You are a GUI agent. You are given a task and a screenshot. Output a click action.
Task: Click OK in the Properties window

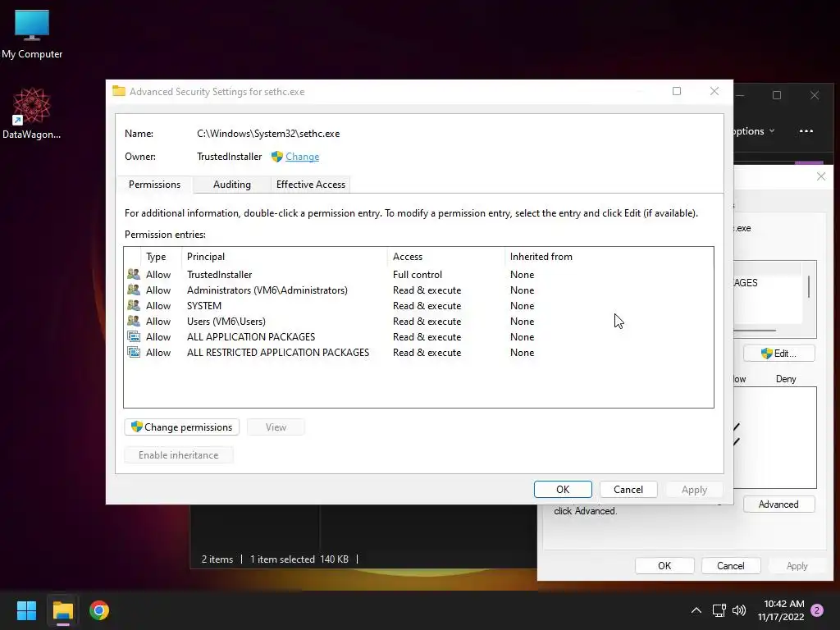pos(664,566)
